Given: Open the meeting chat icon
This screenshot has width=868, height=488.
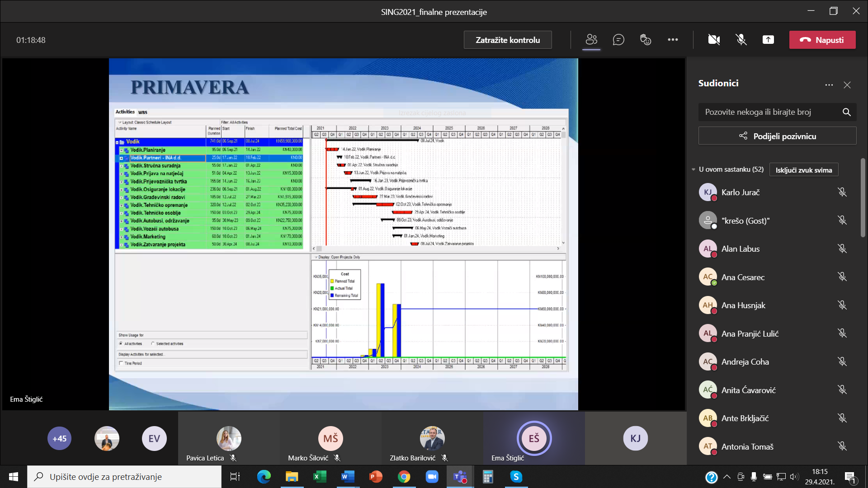Looking at the screenshot, I should click(x=618, y=40).
